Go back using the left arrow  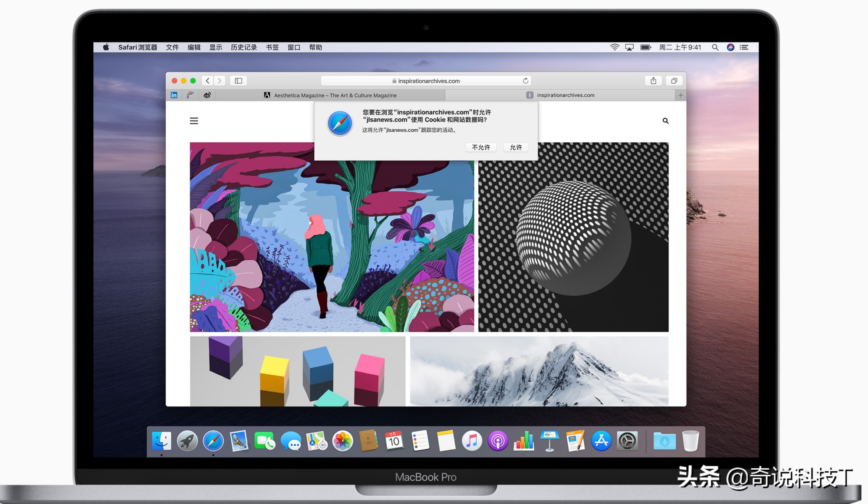[x=208, y=81]
